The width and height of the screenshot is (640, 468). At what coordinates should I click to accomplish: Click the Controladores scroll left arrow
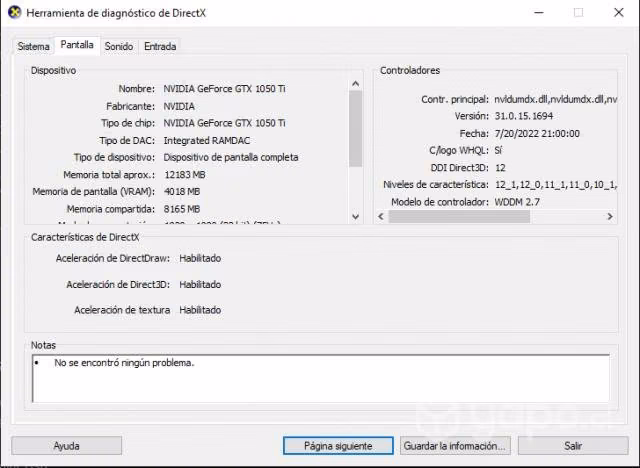381,216
